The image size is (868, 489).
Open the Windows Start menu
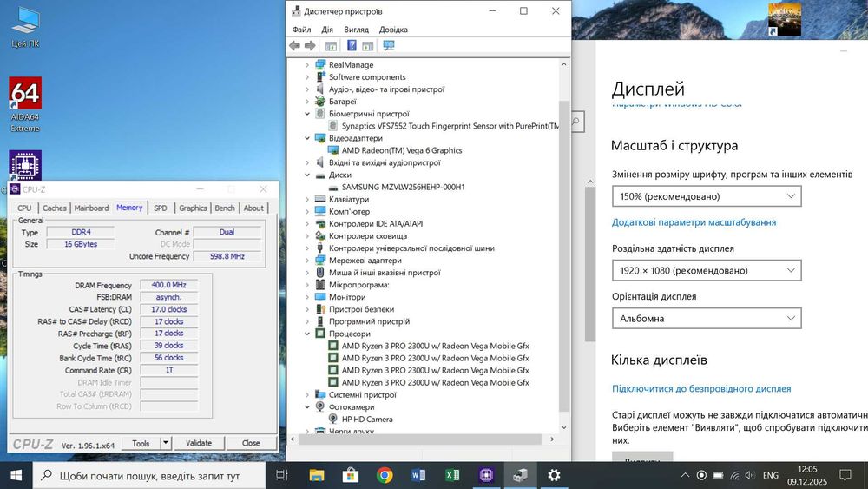coord(16,475)
